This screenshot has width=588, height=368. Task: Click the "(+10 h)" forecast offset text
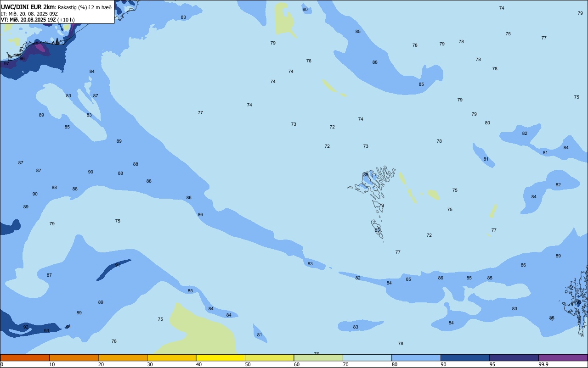point(66,20)
